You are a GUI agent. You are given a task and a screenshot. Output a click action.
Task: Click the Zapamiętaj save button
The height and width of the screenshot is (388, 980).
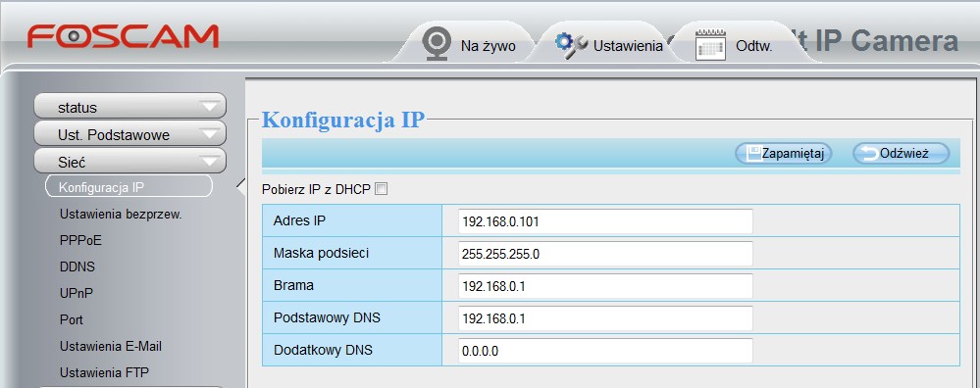point(784,154)
